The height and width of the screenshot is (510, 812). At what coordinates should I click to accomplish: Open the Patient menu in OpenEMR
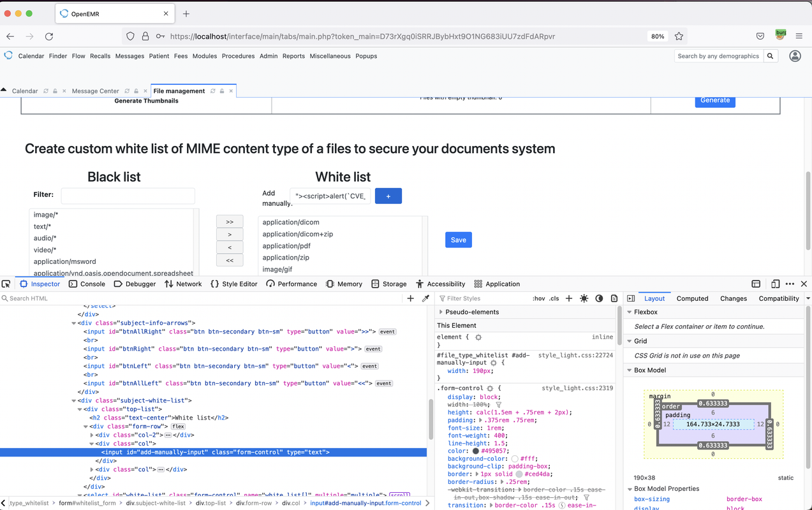tap(159, 56)
